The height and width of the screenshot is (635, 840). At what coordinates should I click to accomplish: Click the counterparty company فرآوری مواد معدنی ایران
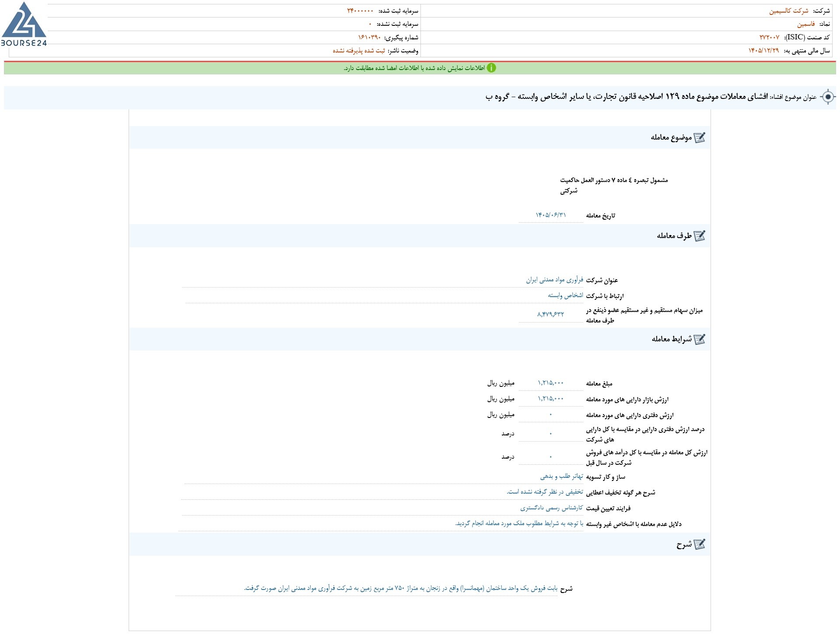click(x=554, y=280)
